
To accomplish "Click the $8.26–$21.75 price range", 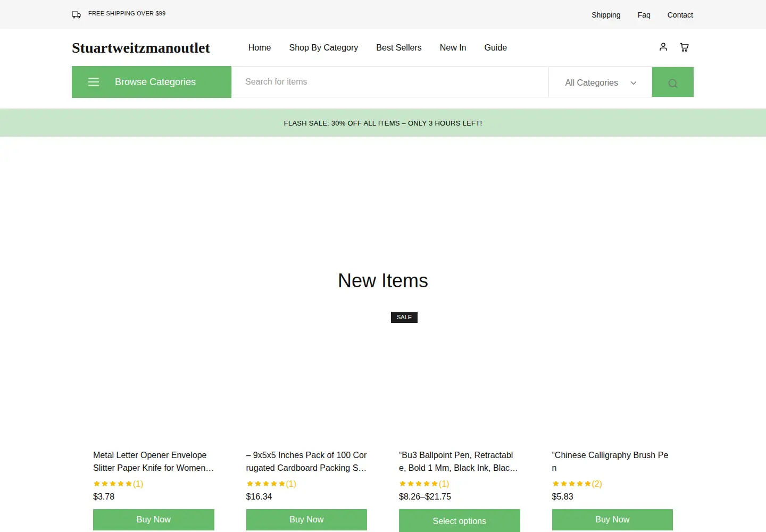I will [x=425, y=496].
